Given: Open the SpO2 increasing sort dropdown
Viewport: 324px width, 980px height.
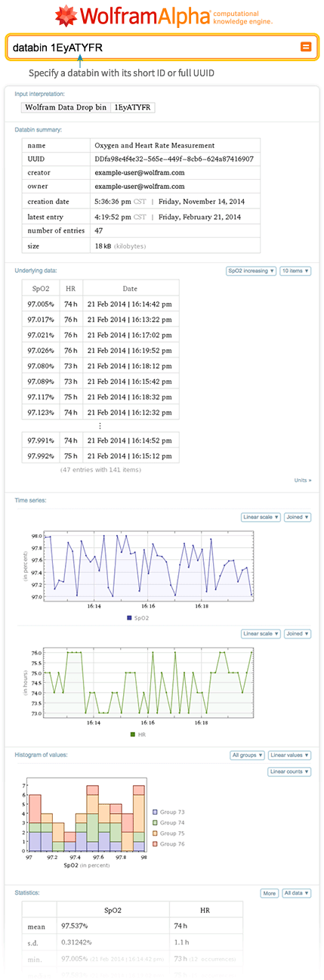Looking at the screenshot, I should tap(251, 271).
